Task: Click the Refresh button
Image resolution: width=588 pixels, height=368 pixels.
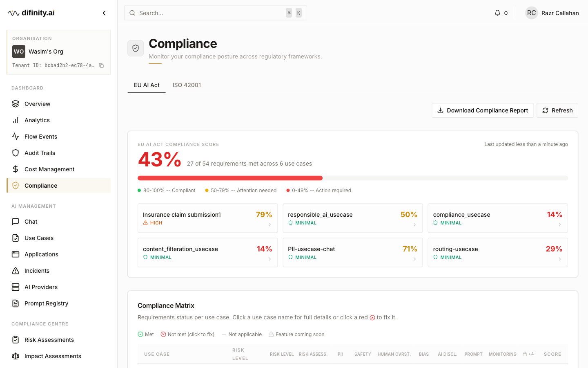Action: coord(557,110)
